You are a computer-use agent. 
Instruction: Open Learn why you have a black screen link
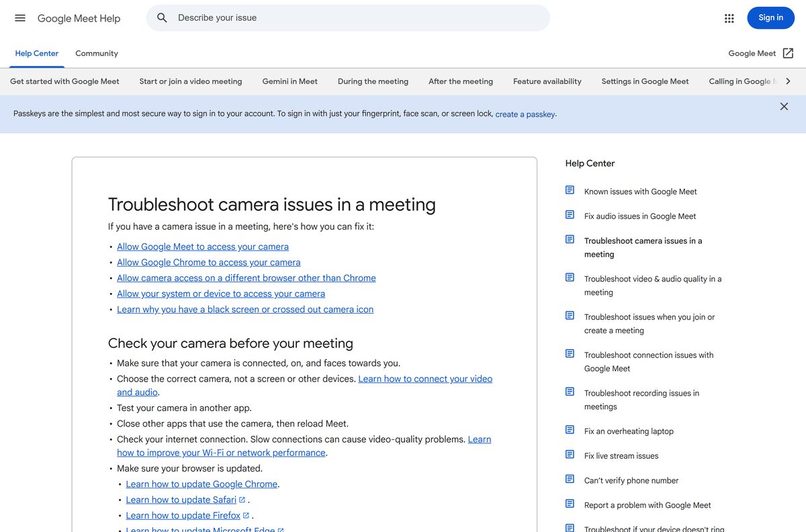(x=245, y=310)
